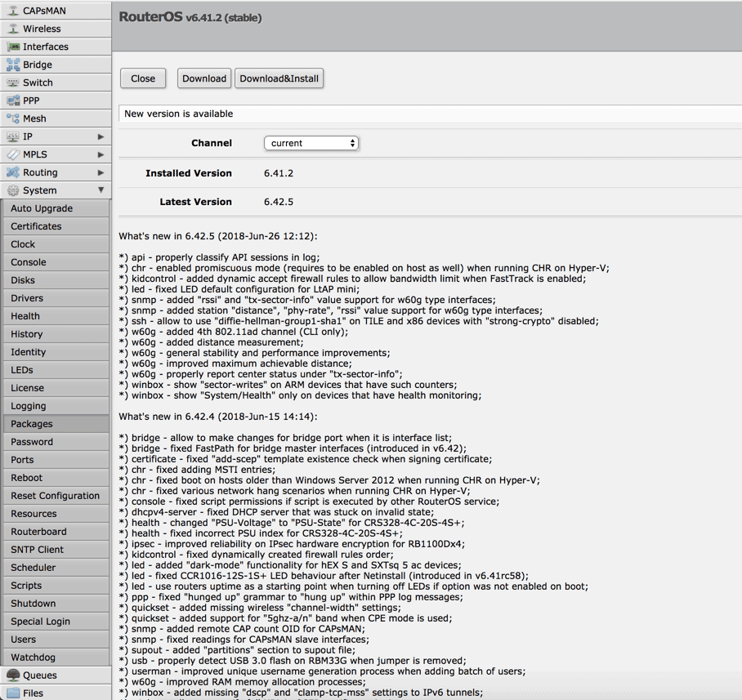Image resolution: width=742 pixels, height=700 pixels.
Task: Open License menu item
Action: 56,388
